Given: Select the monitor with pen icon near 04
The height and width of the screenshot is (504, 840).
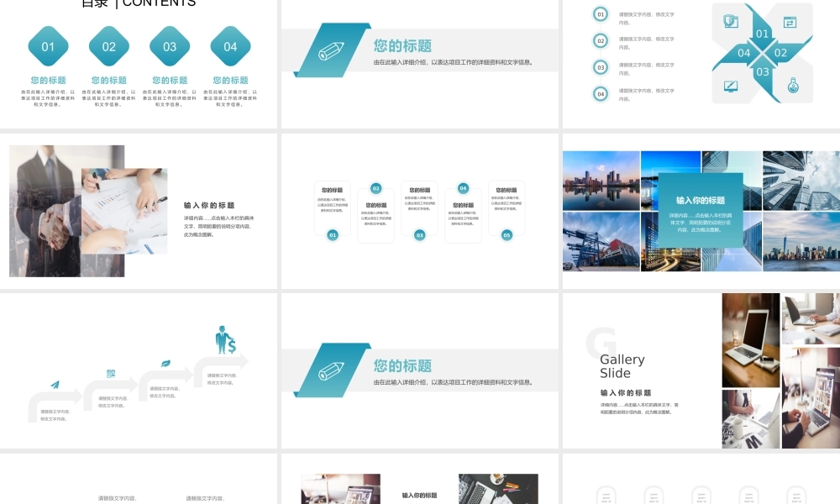Looking at the screenshot, I should click(730, 85).
